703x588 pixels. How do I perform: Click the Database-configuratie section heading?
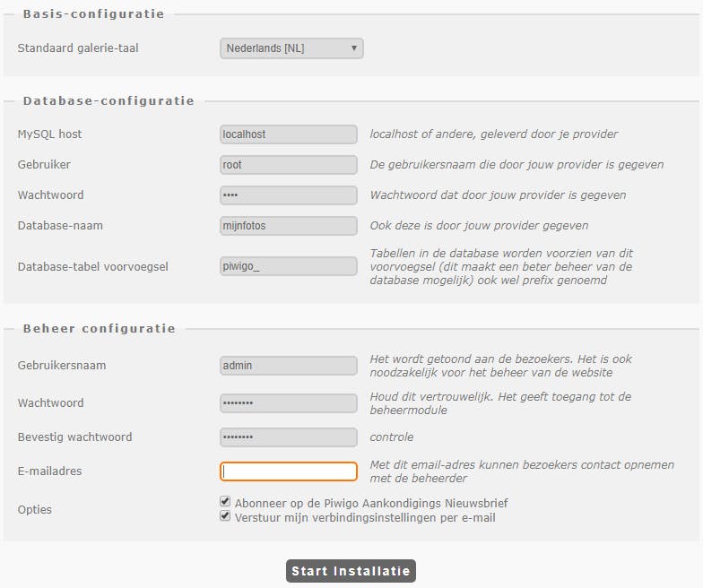[x=108, y=101]
